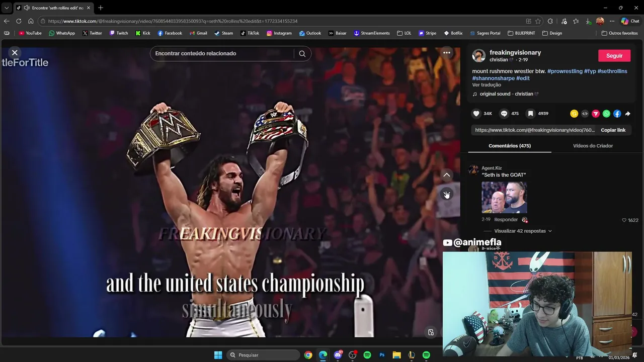The width and height of the screenshot is (644, 362).
Task: Open a new browser tab
Action: tap(101, 8)
